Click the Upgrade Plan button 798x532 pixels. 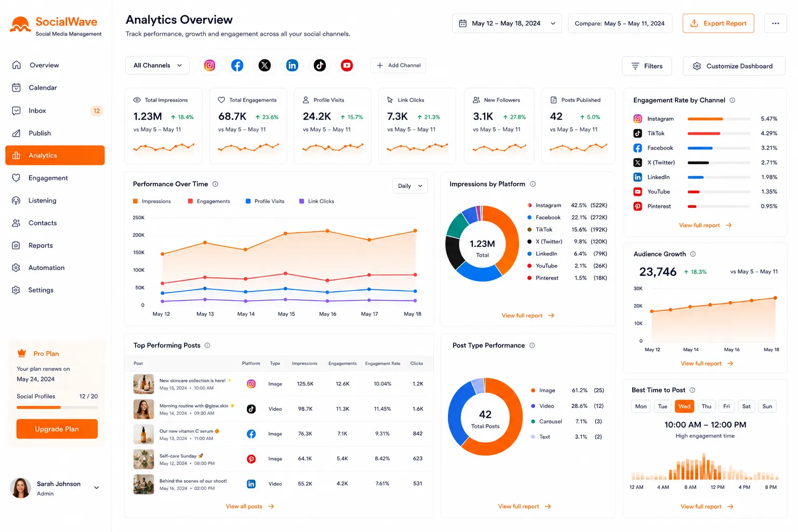pos(57,429)
